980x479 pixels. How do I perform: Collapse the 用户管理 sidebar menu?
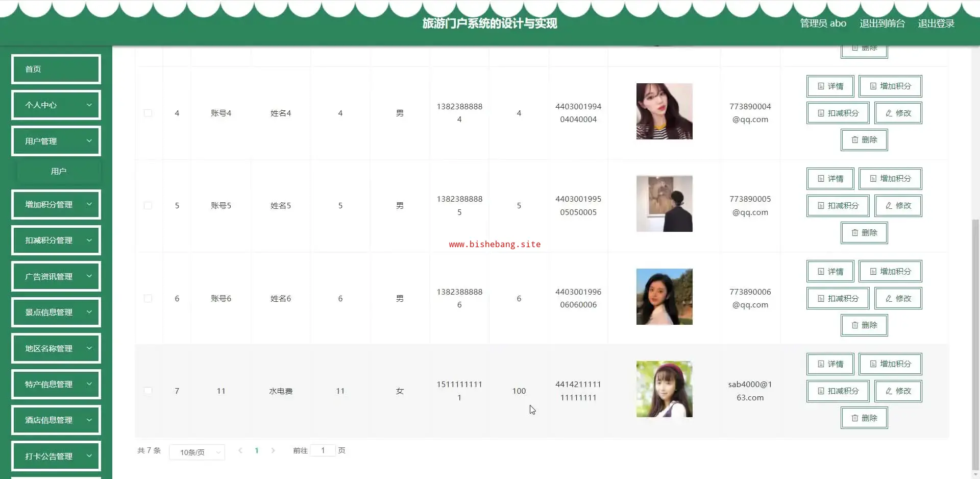56,141
